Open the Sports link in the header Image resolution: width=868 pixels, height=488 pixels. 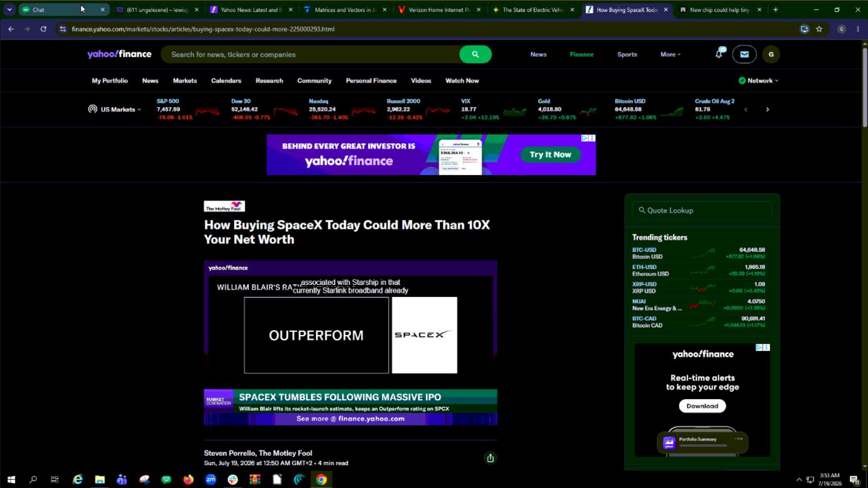(627, 54)
